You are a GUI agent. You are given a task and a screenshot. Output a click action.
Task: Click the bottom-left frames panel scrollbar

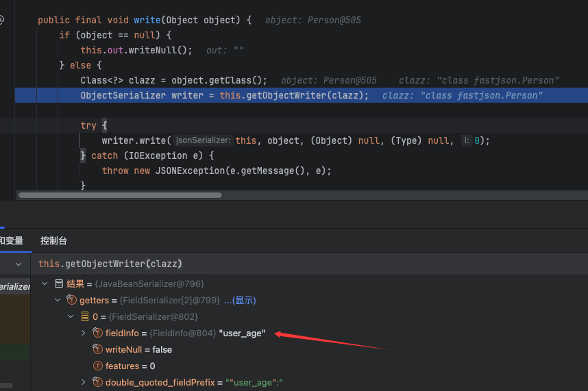pyautogui.click(x=6, y=386)
